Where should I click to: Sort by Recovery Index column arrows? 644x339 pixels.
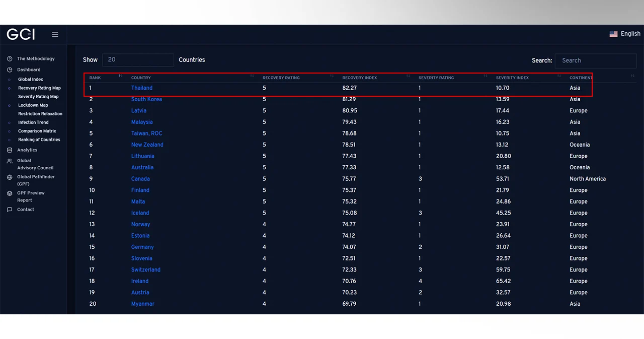click(408, 76)
